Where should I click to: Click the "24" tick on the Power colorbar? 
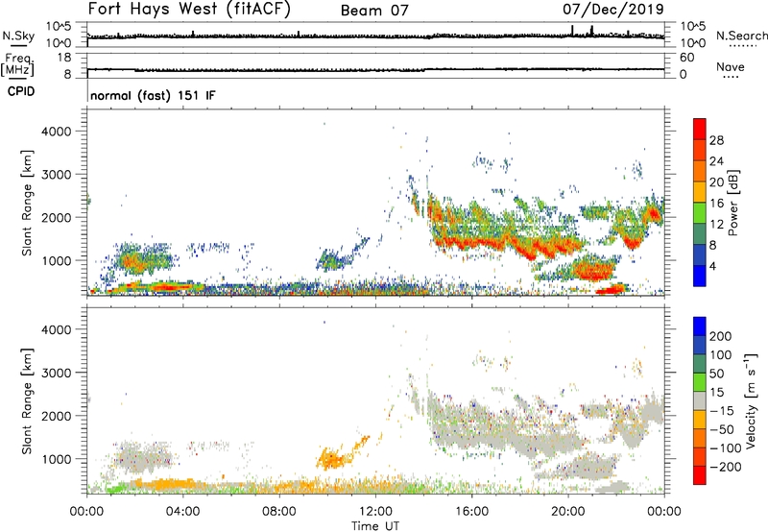point(716,161)
